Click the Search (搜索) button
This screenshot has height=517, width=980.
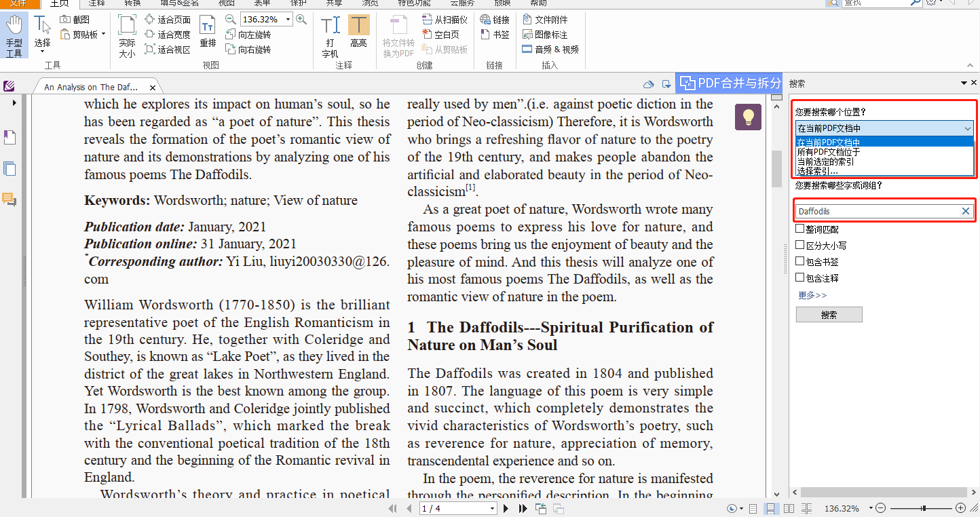[829, 315]
